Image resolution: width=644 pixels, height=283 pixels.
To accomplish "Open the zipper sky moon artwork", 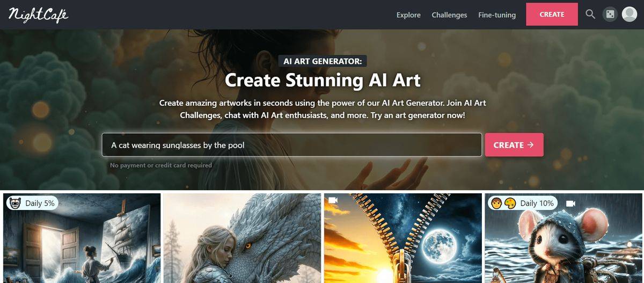I will pos(403,238).
